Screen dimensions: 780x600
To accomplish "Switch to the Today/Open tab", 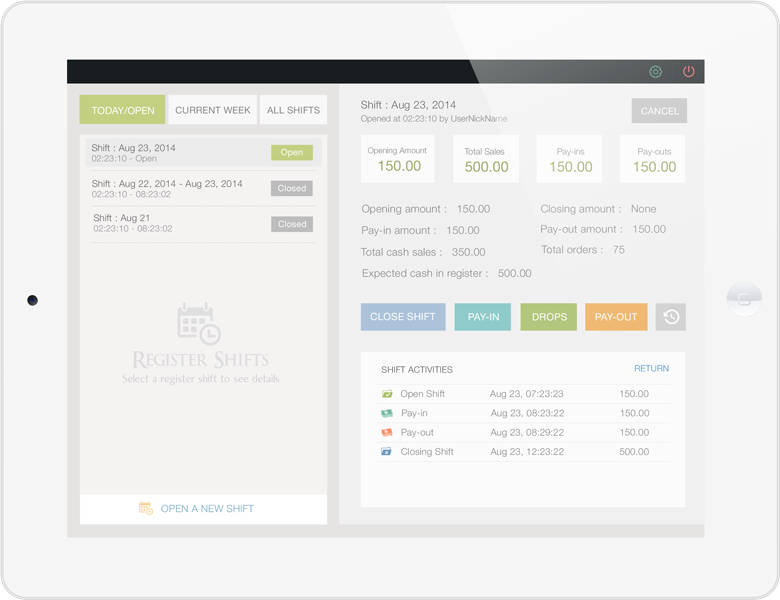I will [122, 110].
